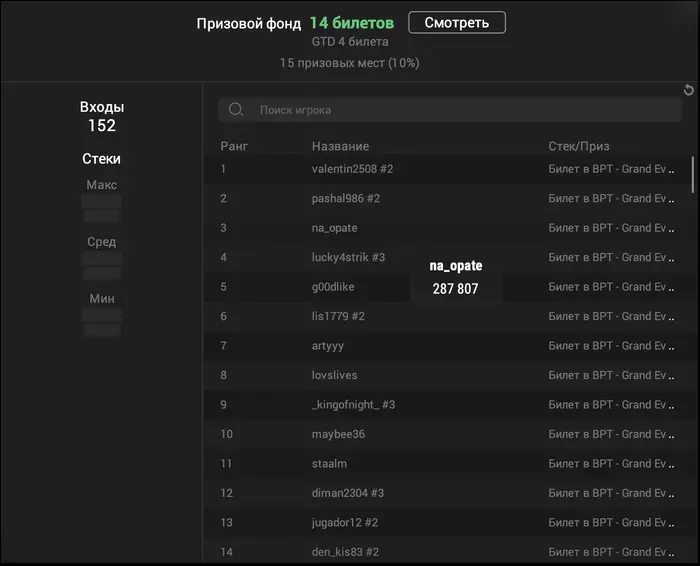700x566 pixels.
Task: Choose the na_opate entry at rank 3
Action: [x=334, y=228]
